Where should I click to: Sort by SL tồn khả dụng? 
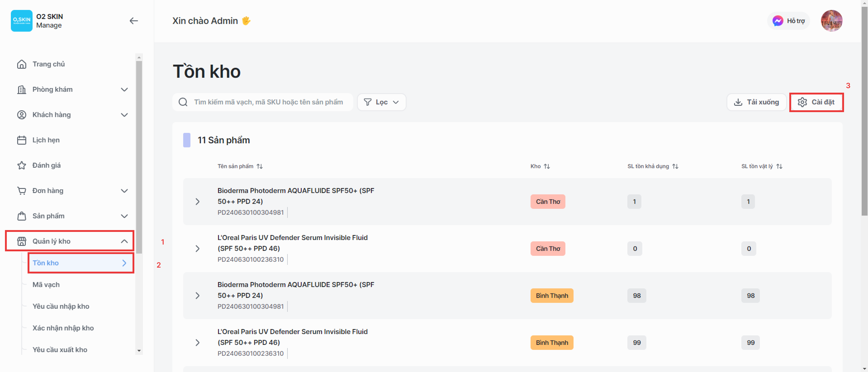coord(675,166)
